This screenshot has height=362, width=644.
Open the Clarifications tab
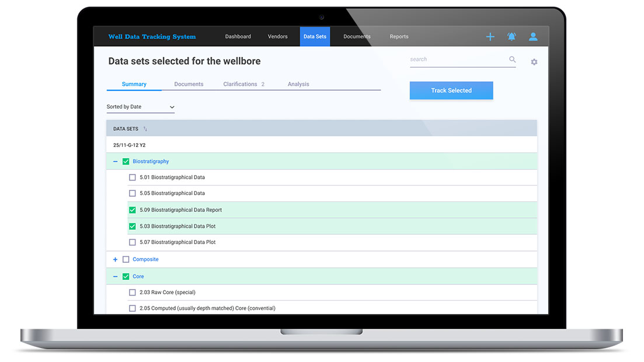(x=243, y=84)
